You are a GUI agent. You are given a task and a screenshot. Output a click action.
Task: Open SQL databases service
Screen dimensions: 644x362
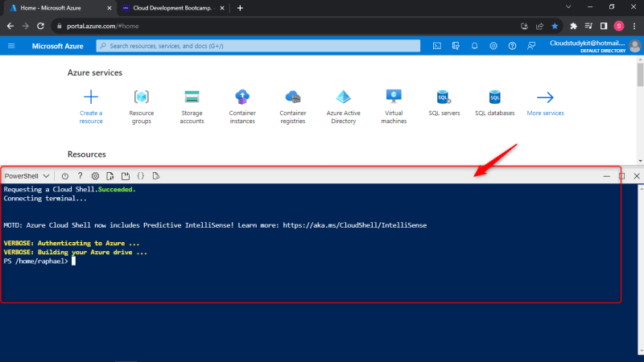point(494,103)
